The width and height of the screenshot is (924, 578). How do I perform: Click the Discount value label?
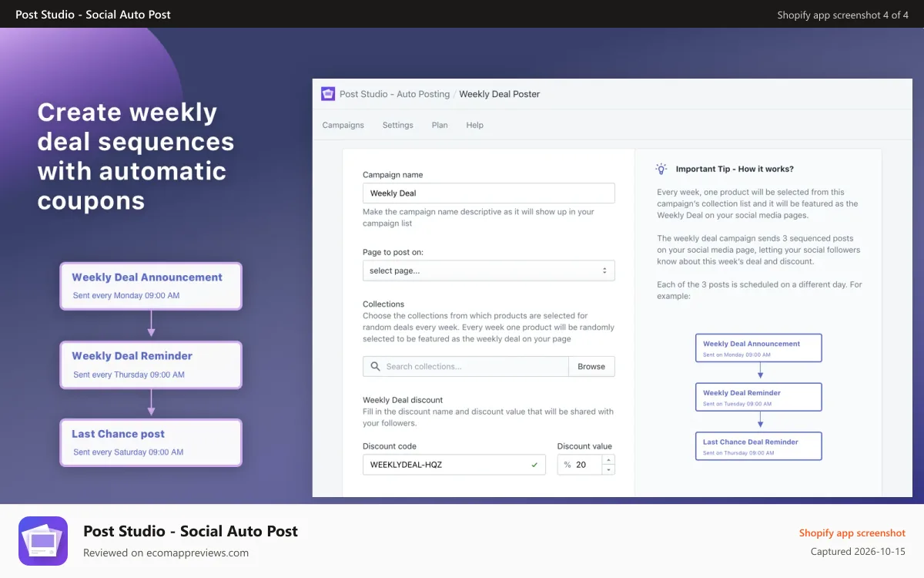[584, 446]
